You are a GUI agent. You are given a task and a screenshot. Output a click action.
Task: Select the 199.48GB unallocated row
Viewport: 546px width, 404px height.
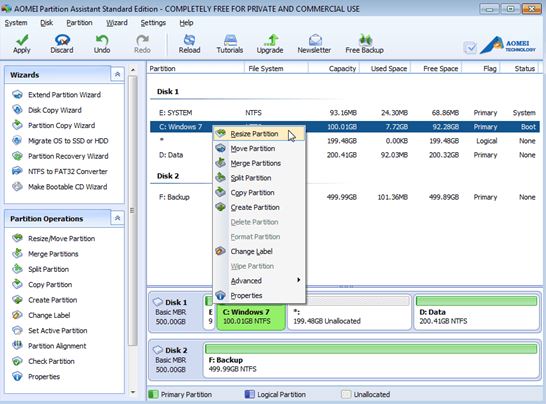tap(345, 141)
